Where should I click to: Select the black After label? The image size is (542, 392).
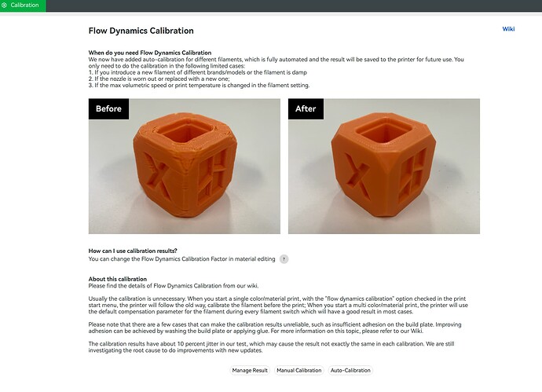point(306,109)
